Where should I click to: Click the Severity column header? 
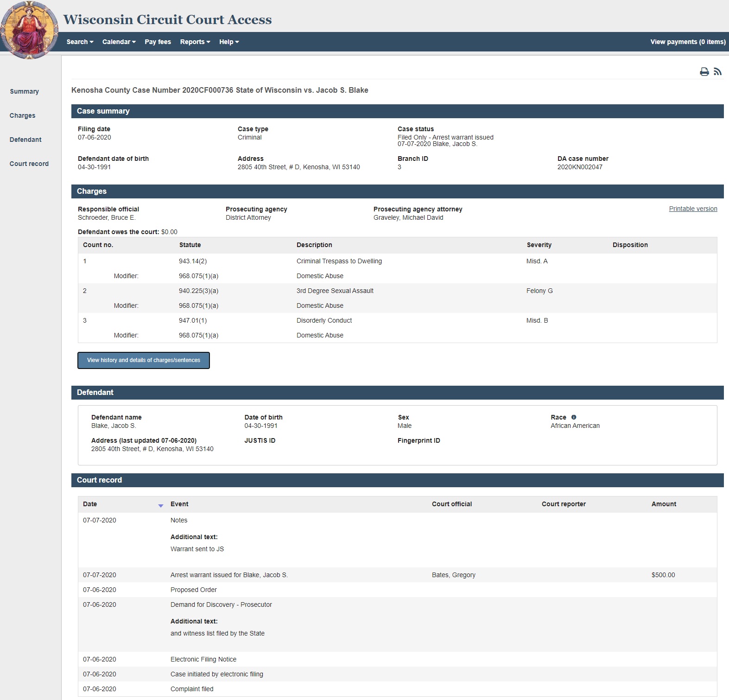coord(539,245)
